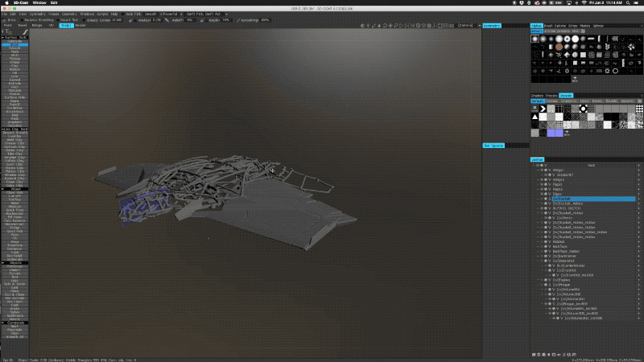This screenshot has height=362, width=644.
Task: Switch to the Paint room tab
Action: (x=8, y=26)
